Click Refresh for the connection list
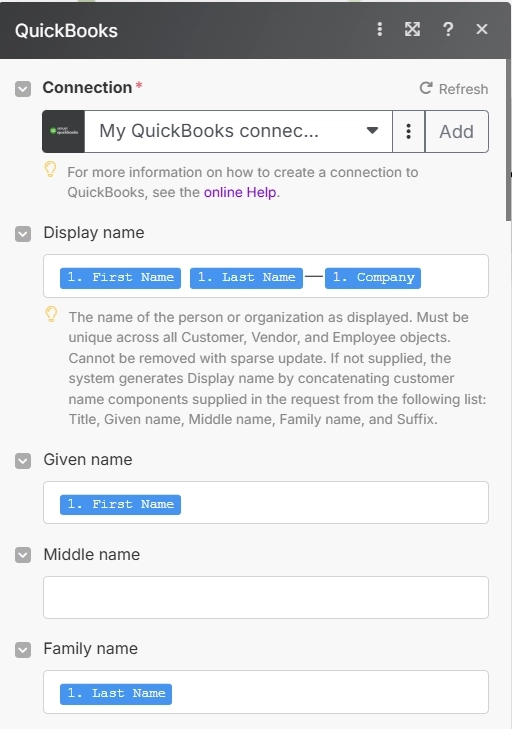Image resolution: width=512 pixels, height=729 pixels. 453,89
